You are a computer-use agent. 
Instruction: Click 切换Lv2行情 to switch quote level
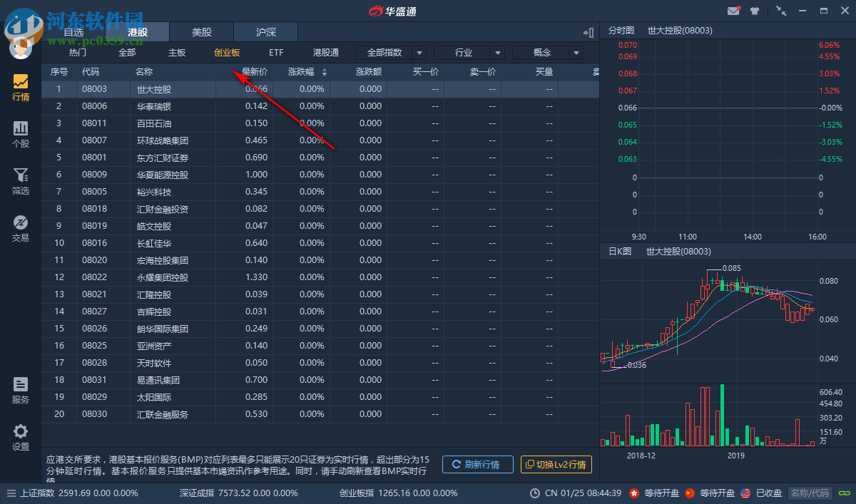[x=556, y=464]
